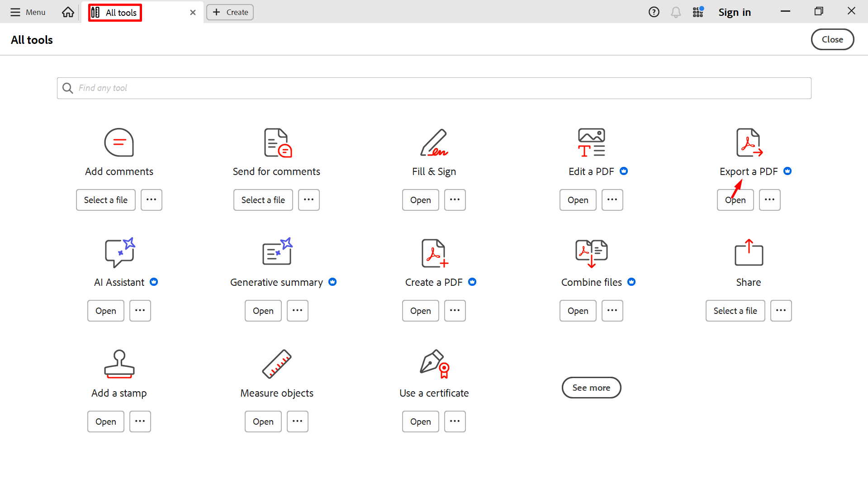The height and width of the screenshot is (488, 868).
Task: Open more options for Send for comments
Action: tap(309, 200)
